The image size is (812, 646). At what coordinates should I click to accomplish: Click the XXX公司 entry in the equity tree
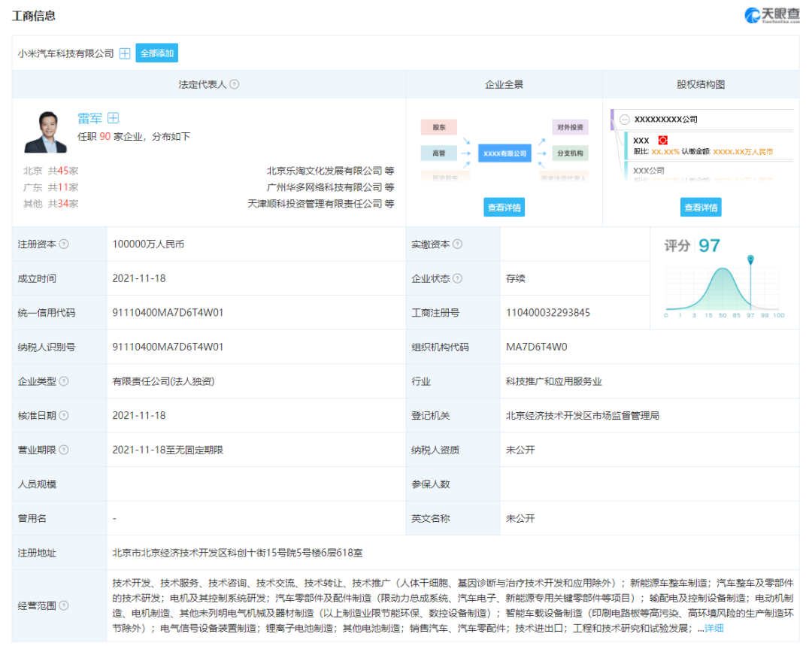pyautogui.click(x=648, y=171)
